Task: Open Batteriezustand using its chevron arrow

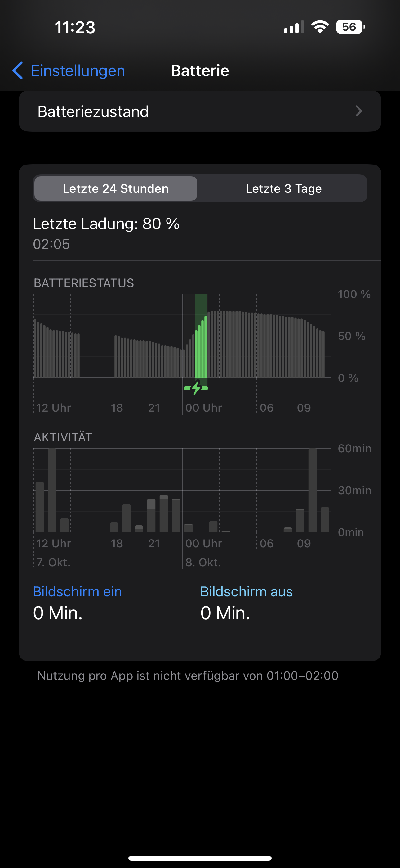Action: pos(358,111)
